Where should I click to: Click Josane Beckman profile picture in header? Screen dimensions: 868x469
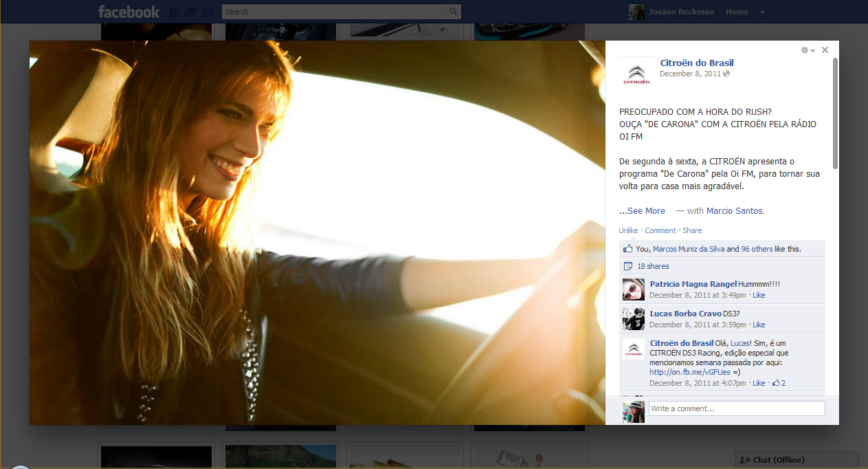[x=636, y=12]
